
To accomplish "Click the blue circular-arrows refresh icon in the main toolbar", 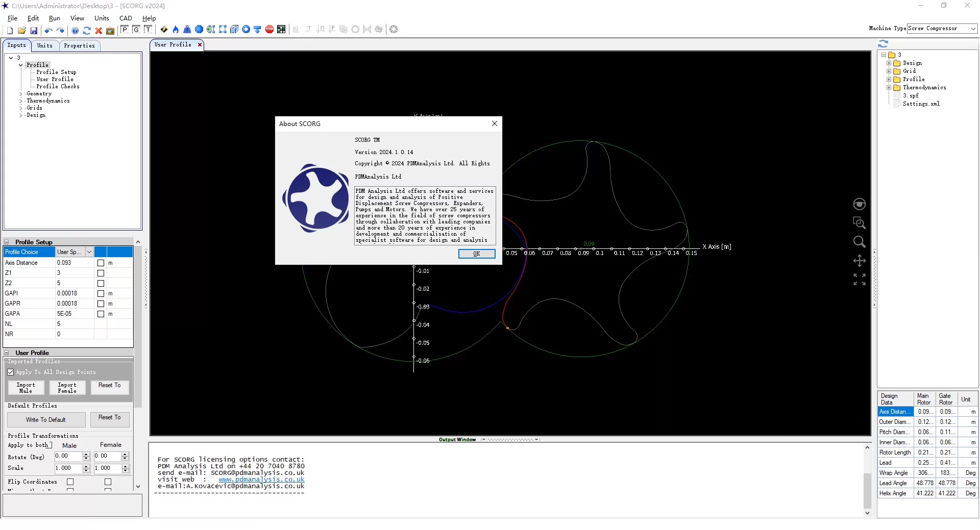I will pos(87,31).
